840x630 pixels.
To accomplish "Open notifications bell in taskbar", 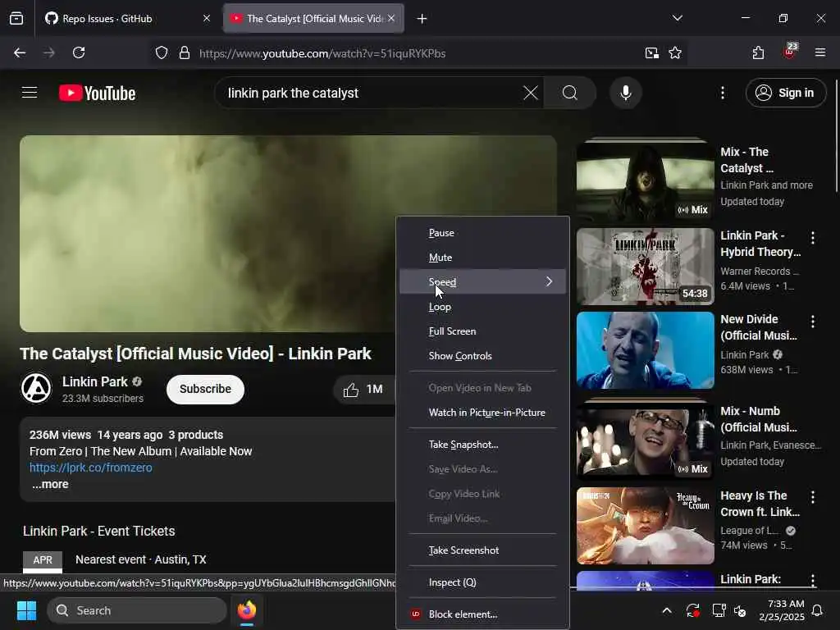I will point(818,610).
